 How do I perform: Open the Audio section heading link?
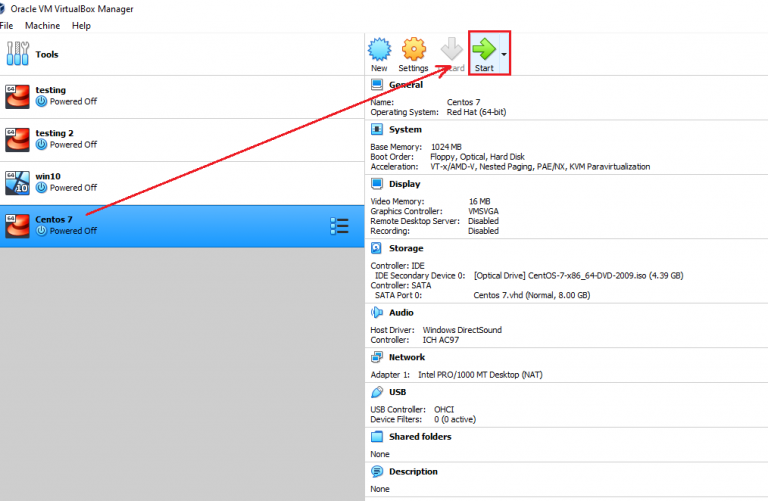pyautogui.click(x=401, y=312)
